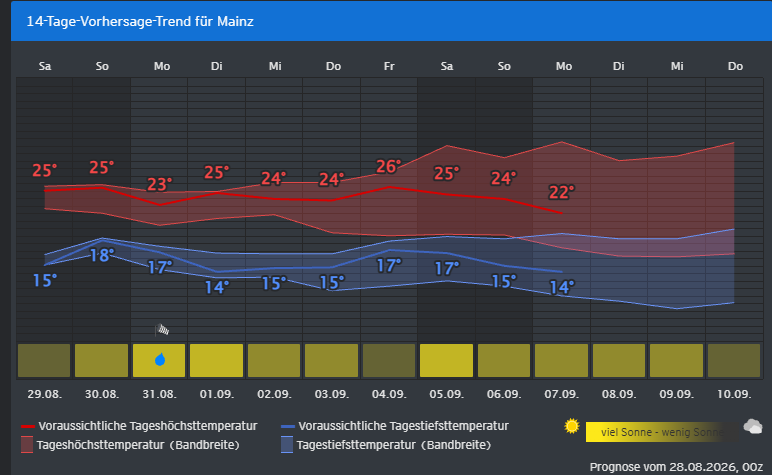Click 'Voraussichtliche Tagestiefsttemperatur' legend label

[404, 426]
